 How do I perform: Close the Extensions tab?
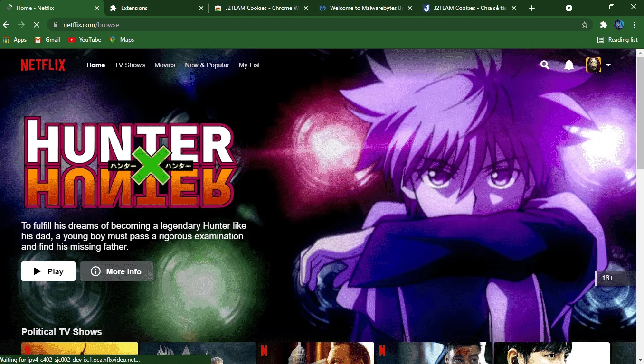coord(201,8)
